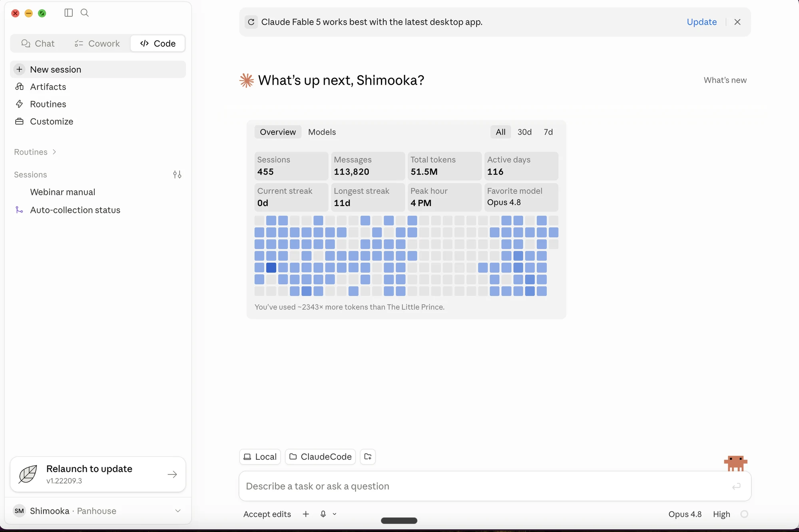Click the leaf icon on the relaunch card
The height and width of the screenshot is (532, 799).
tap(28, 474)
